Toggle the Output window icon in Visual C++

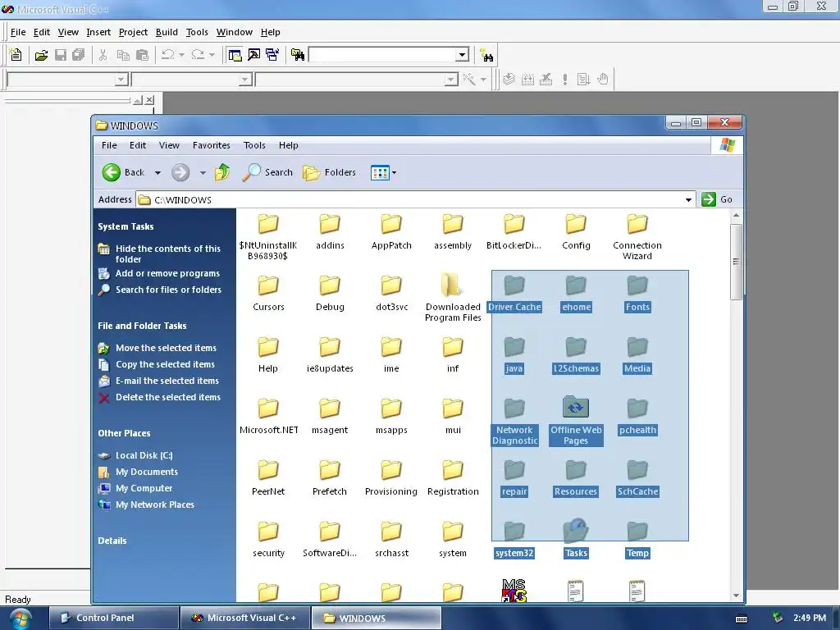[254, 55]
